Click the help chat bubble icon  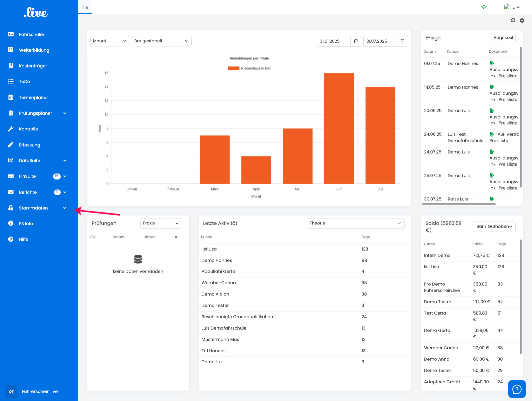point(517,389)
